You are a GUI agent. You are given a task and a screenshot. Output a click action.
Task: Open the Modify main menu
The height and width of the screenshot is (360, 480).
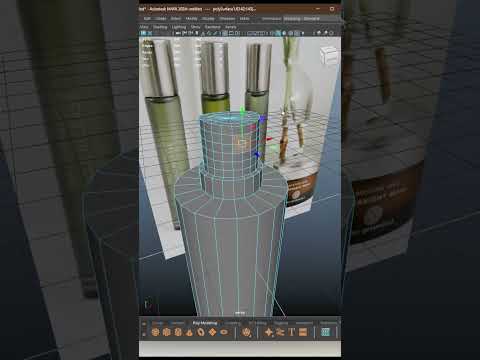pos(191,19)
